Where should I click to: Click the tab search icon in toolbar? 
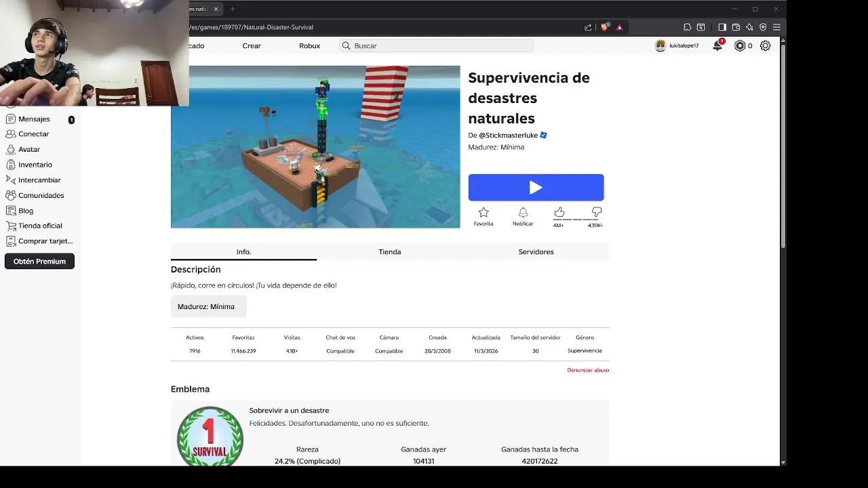pyautogui.click(x=701, y=27)
